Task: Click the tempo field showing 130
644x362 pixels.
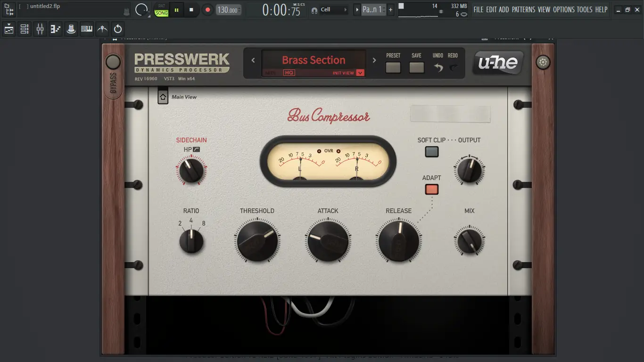Action: (x=229, y=9)
